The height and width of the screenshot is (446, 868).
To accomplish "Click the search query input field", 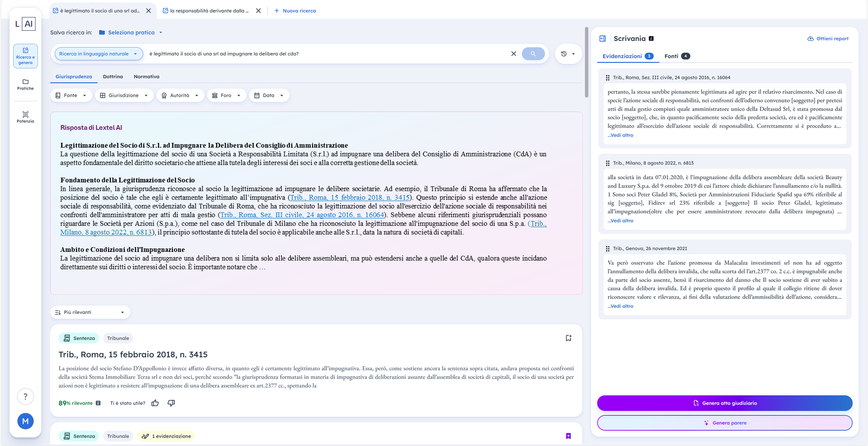I will click(x=325, y=54).
